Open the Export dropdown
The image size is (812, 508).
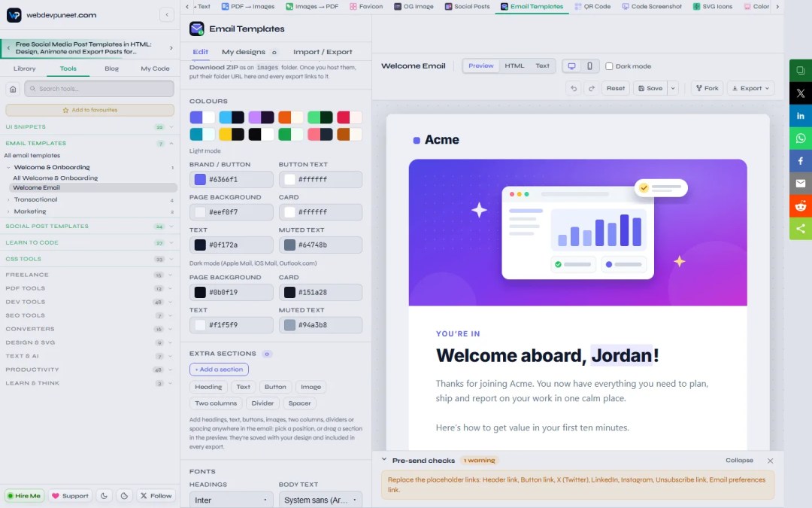[x=750, y=88]
